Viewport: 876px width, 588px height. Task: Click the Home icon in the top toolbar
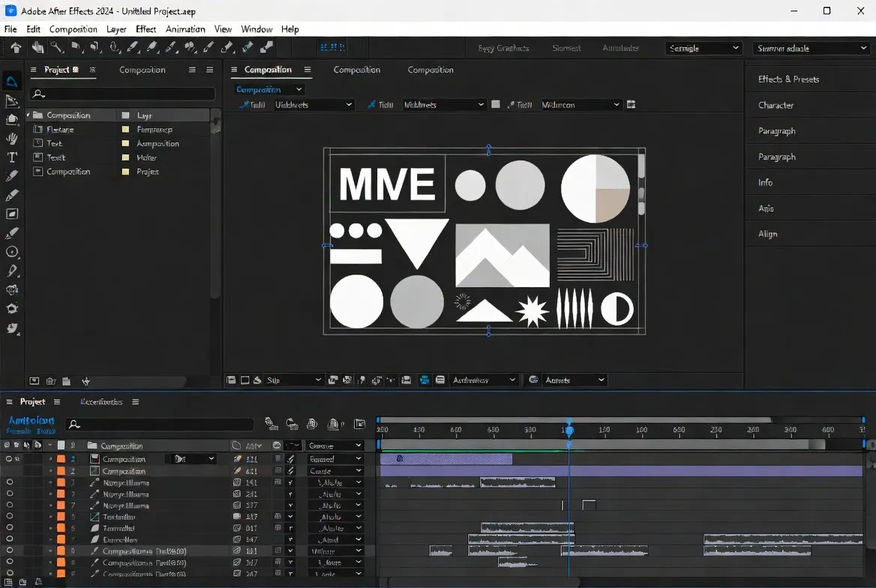point(16,48)
